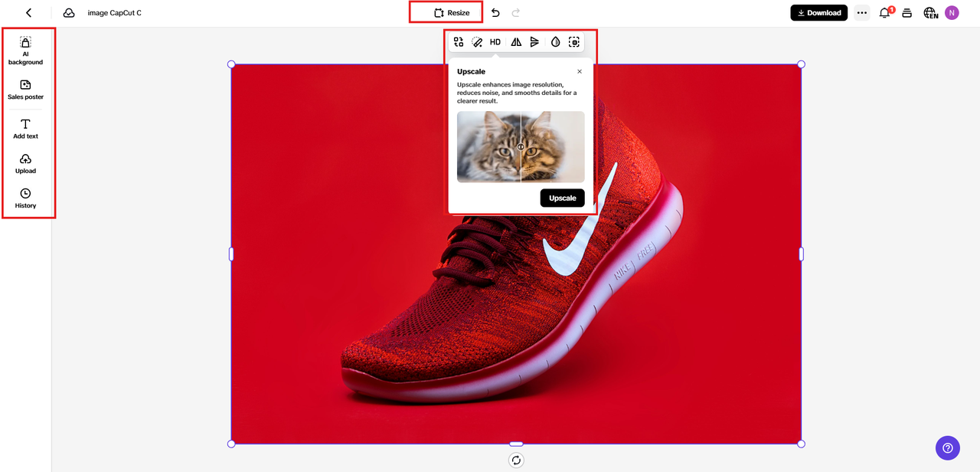Click the magic eraser remove background icon

[x=477, y=42]
